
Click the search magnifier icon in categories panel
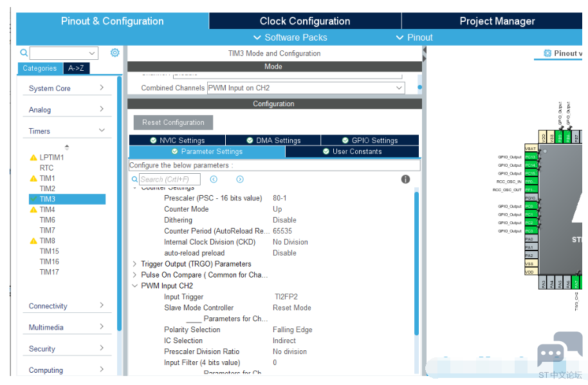(24, 53)
